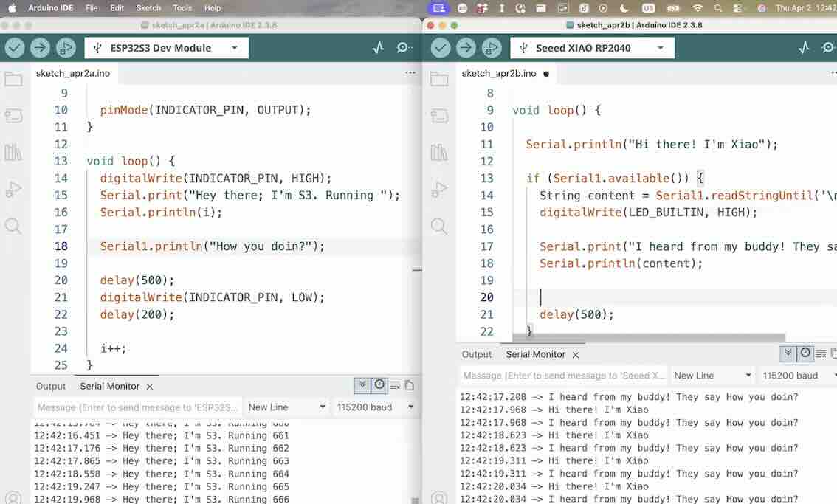Open Library Manager in left window sidebar
This screenshot has height=504, width=837.
(x=13, y=153)
